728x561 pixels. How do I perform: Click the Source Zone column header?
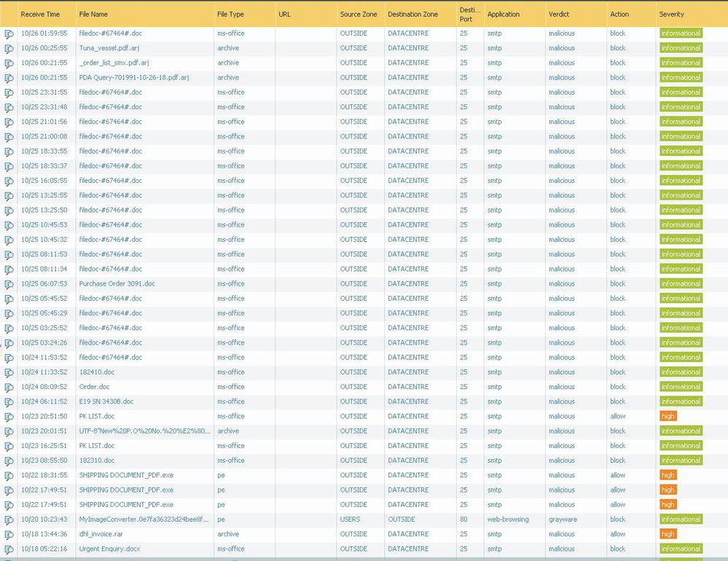pos(359,15)
